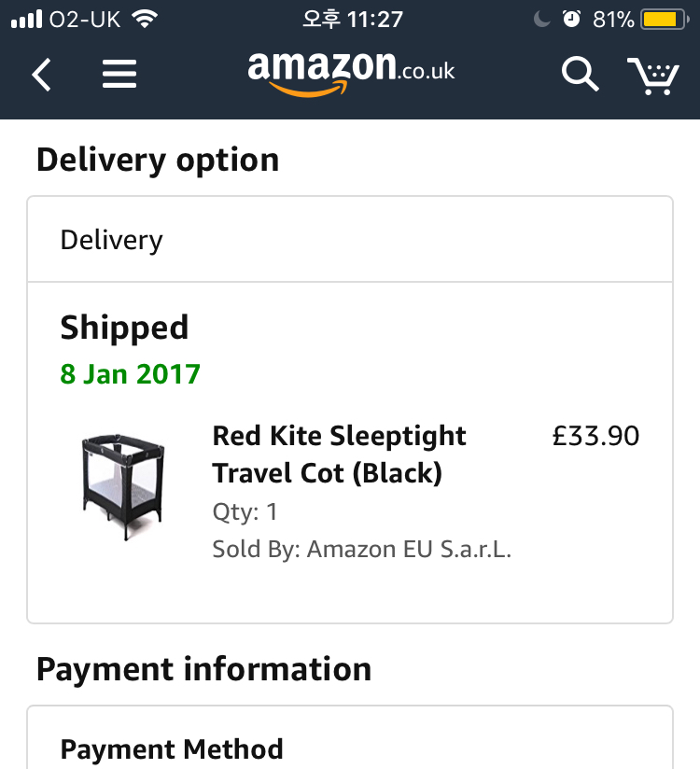The image size is (700, 769).
Task: Open Red Kite Sleeptight Travel Cot link
Action: [339, 454]
